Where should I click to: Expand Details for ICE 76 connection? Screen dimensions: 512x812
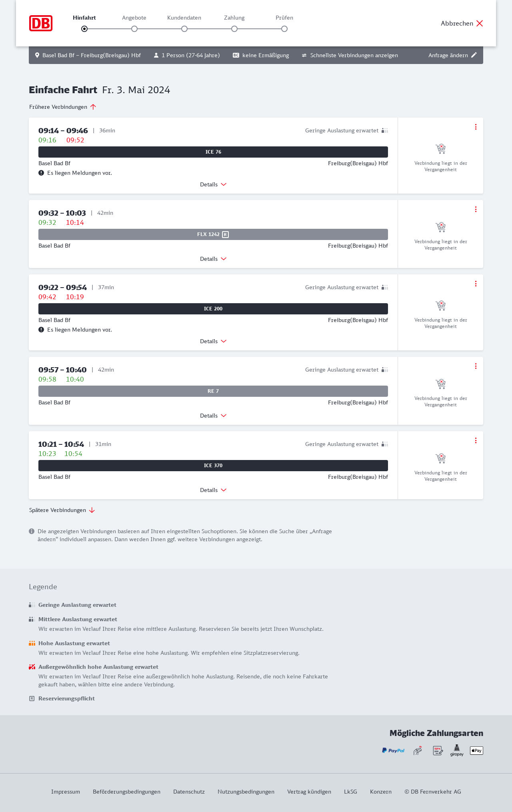pos(213,184)
